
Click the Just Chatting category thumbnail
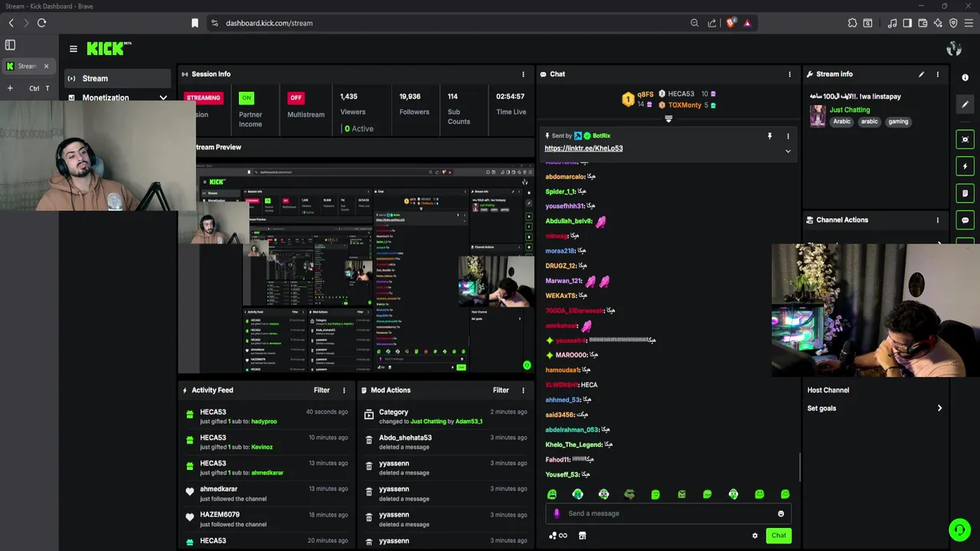818,116
